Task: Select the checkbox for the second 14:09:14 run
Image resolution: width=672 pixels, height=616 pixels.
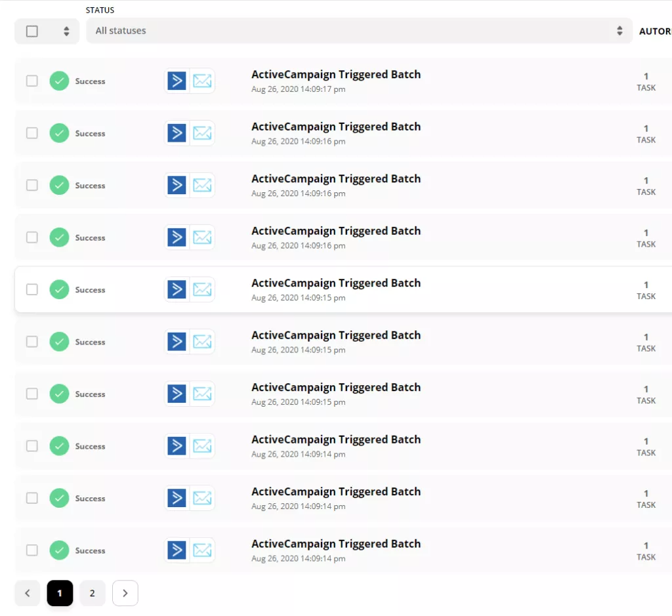Action: 31,498
